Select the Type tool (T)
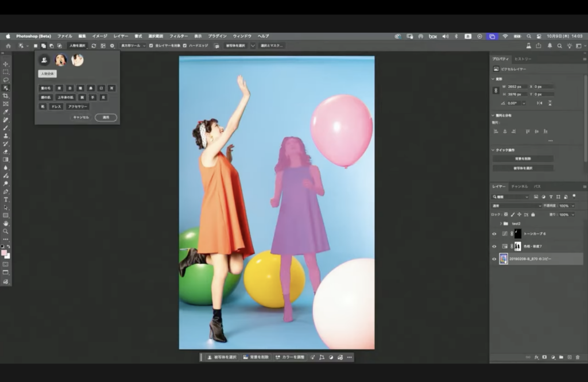 tap(6, 199)
